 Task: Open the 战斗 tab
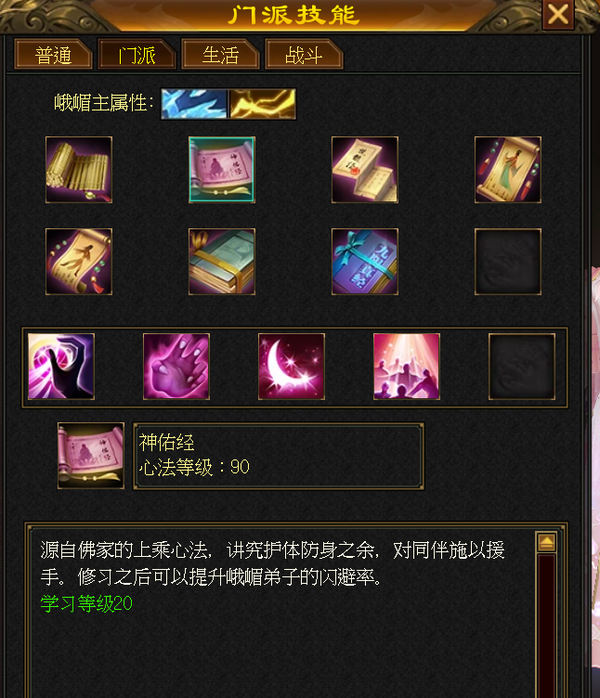[304, 55]
